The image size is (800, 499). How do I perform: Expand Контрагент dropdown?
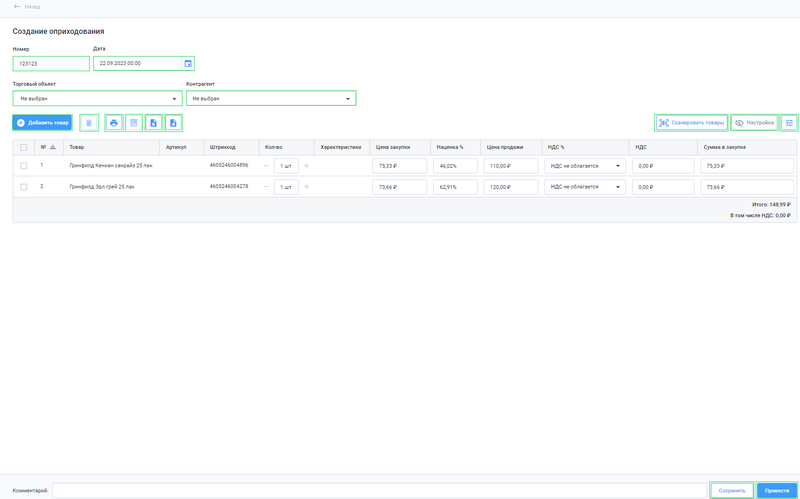point(271,99)
